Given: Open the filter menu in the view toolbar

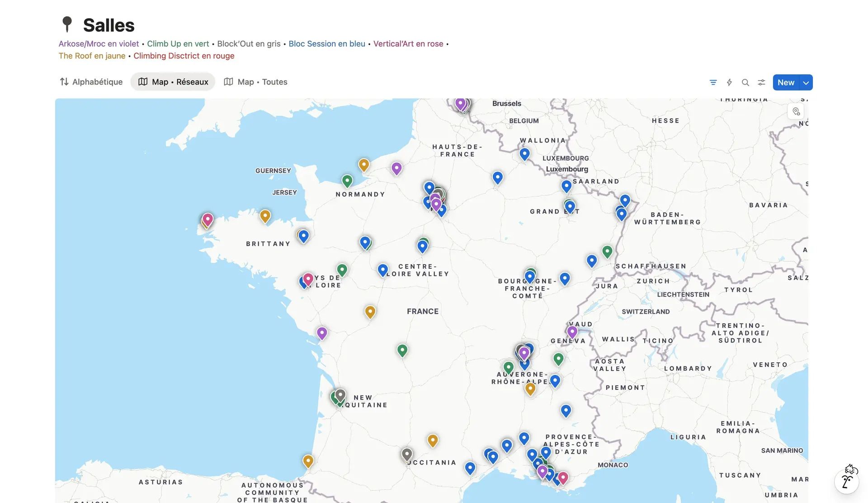Looking at the screenshot, I should click(x=713, y=82).
